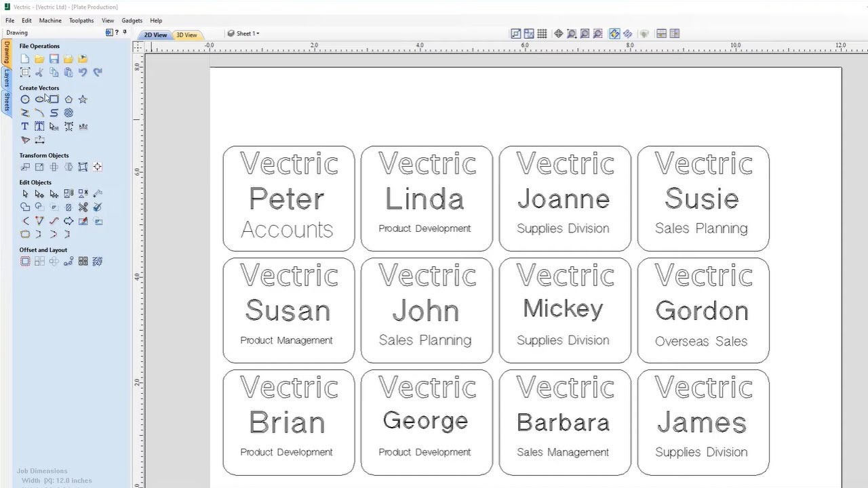Click the Save floppy disk icon
The width and height of the screenshot is (868, 488).
(x=54, y=59)
